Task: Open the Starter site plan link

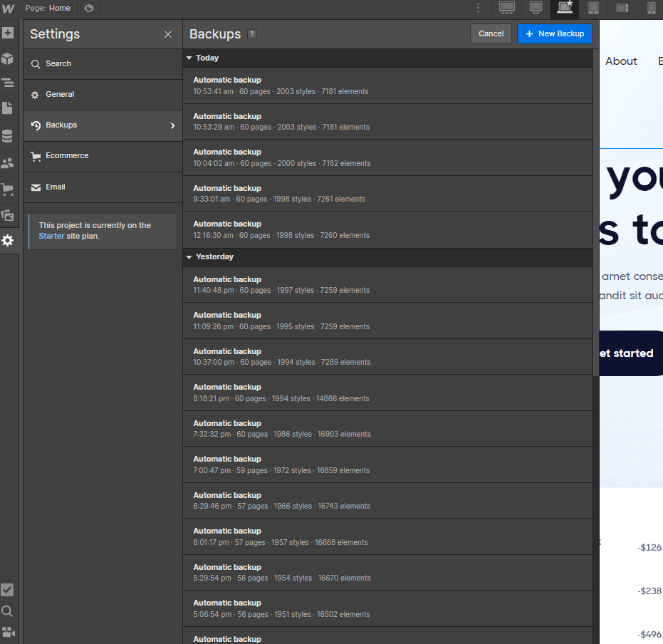Action: click(51, 236)
